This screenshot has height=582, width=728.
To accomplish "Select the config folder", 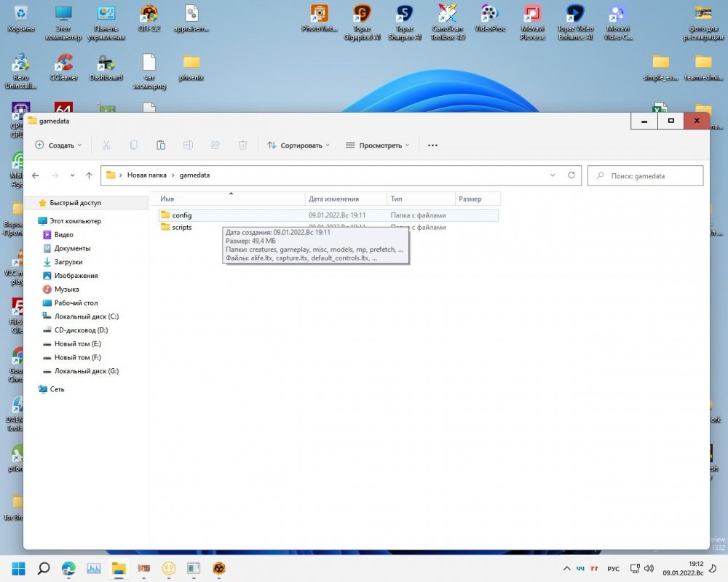I will click(x=182, y=215).
